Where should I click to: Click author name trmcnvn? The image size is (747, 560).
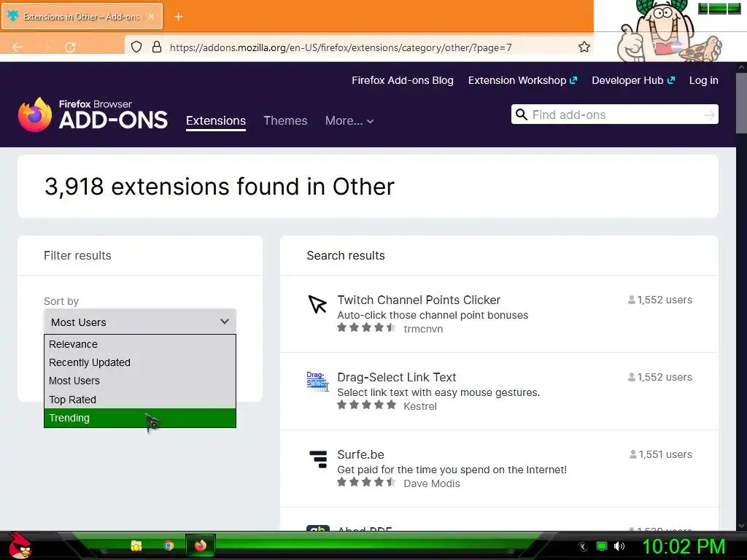click(x=423, y=329)
